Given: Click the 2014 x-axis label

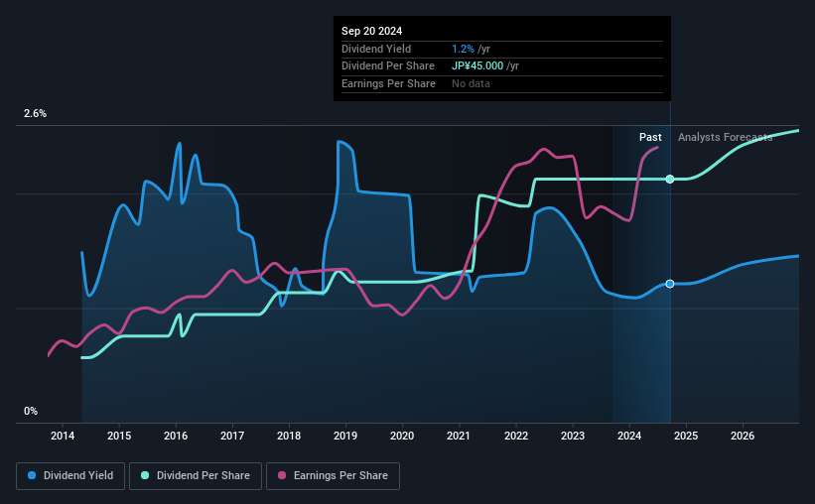Looking at the screenshot, I should point(63,436).
